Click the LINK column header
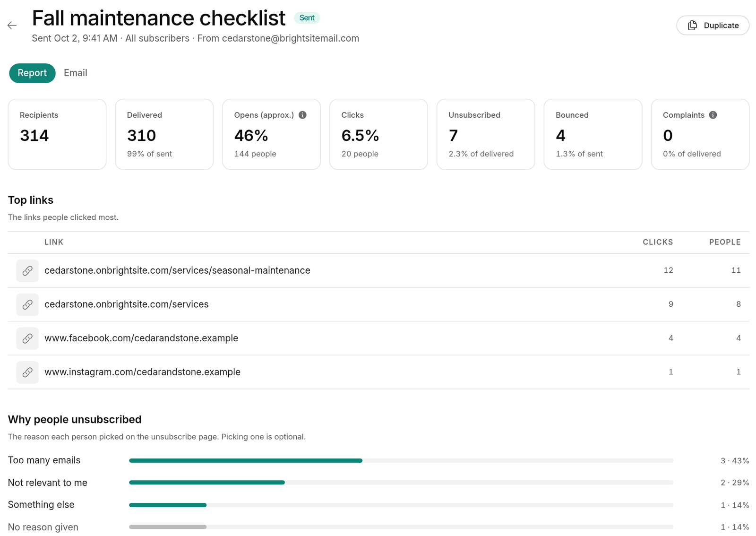The image size is (756, 536). pos(54,242)
